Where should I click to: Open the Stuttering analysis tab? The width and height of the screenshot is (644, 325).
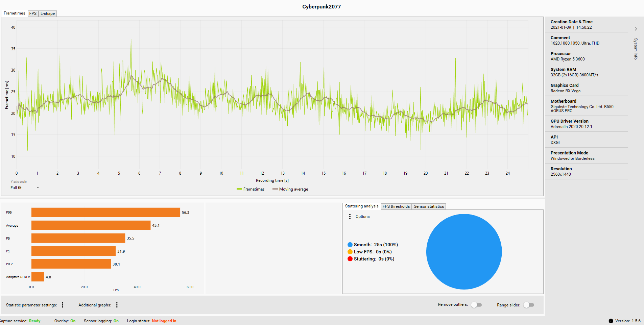click(x=362, y=206)
